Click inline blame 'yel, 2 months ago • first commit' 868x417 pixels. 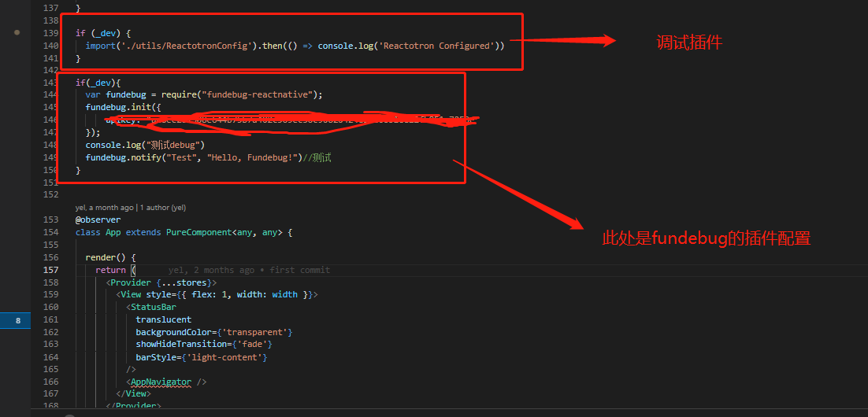pos(249,270)
